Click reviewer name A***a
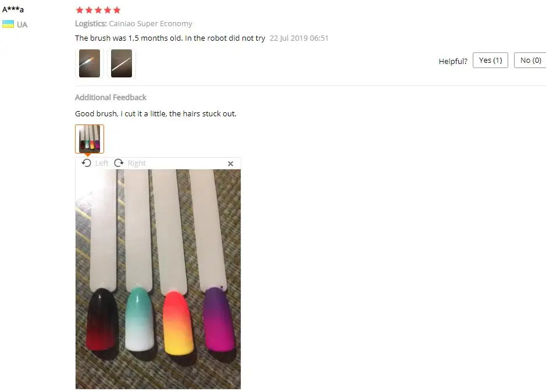This screenshot has height=392, width=546. click(x=13, y=9)
